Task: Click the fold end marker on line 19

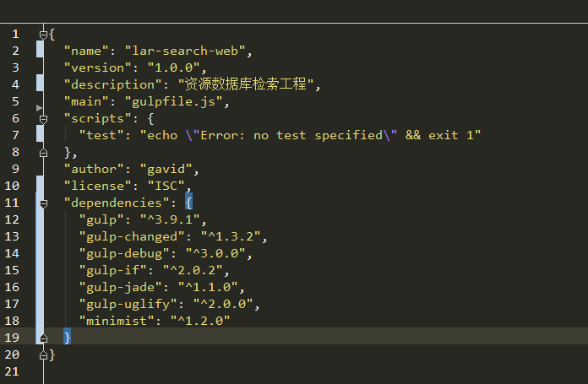Action: (x=43, y=338)
